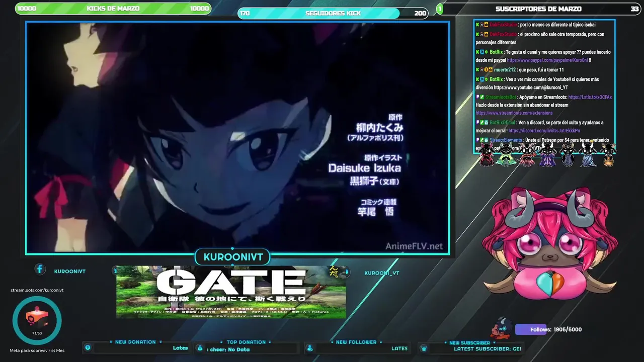Click the green-dressed chibi sheep under chat
644x362 pixels.
pos(506,154)
